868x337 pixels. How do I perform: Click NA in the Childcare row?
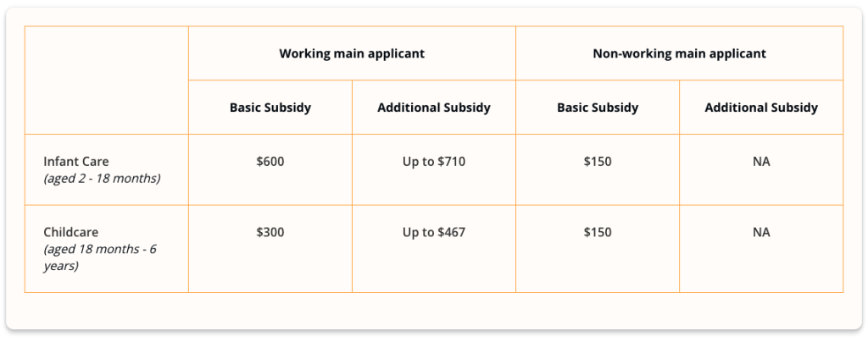[761, 232]
